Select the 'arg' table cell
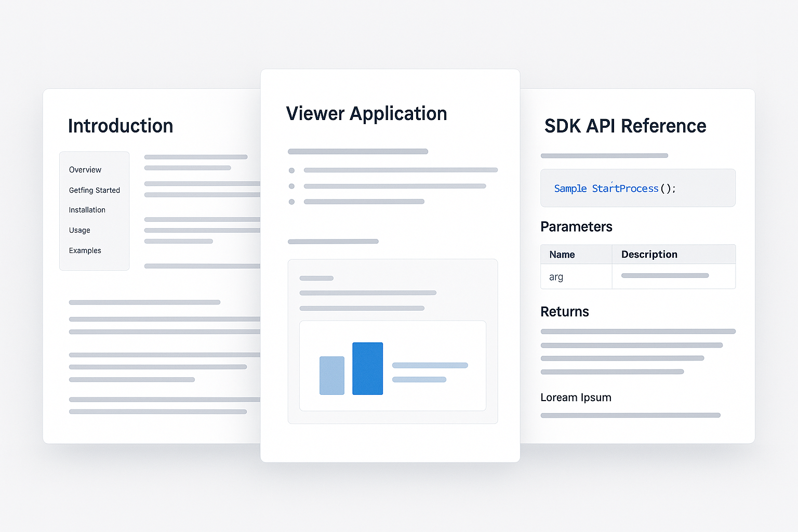Viewport: 798px width, 532px height. 556,277
